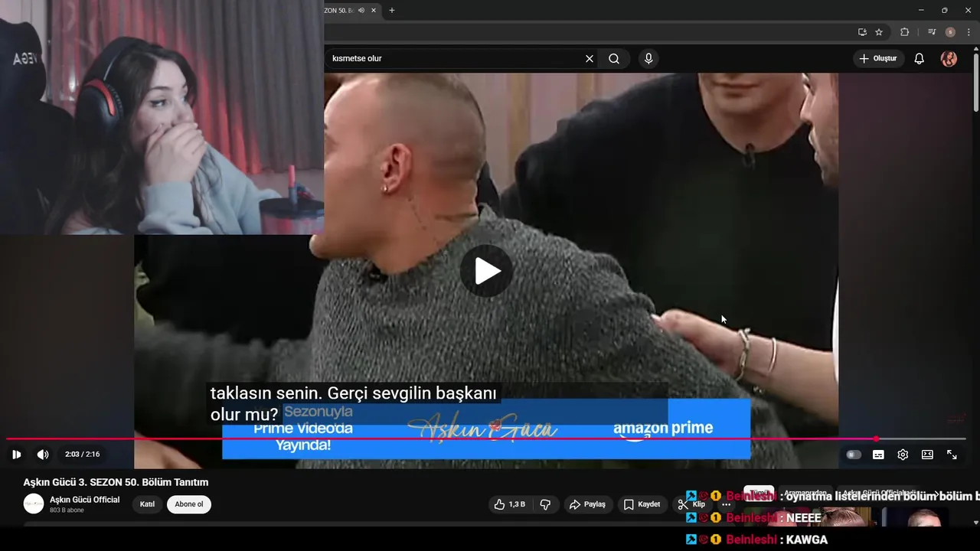Dislike the video with thumbs down
The width and height of the screenshot is (980, 551).
tap(545, 504)
